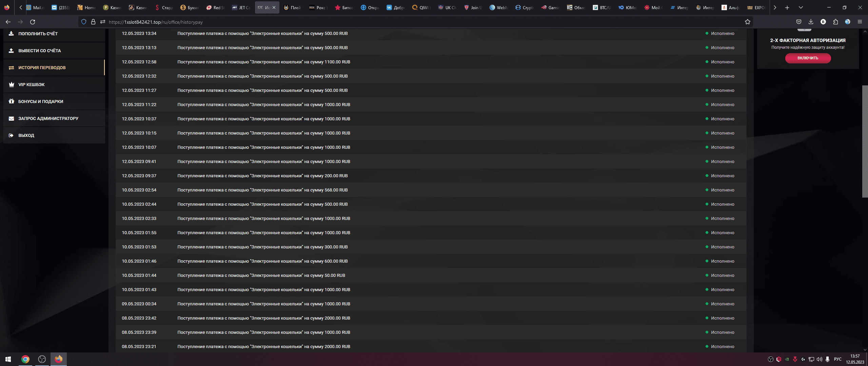The height and width of the screenshot is (366, 868).
Task: Click the Pocket save icon in toolbar
Action: [x=798, y=22]
